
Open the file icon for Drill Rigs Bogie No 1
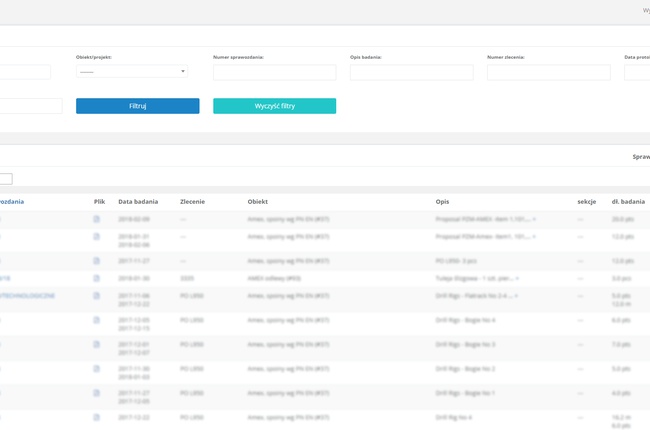pos(97,393)
